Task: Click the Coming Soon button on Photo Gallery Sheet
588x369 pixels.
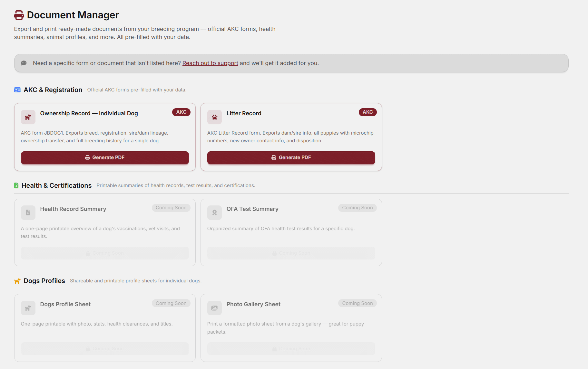Action: [x=291, y=348]
